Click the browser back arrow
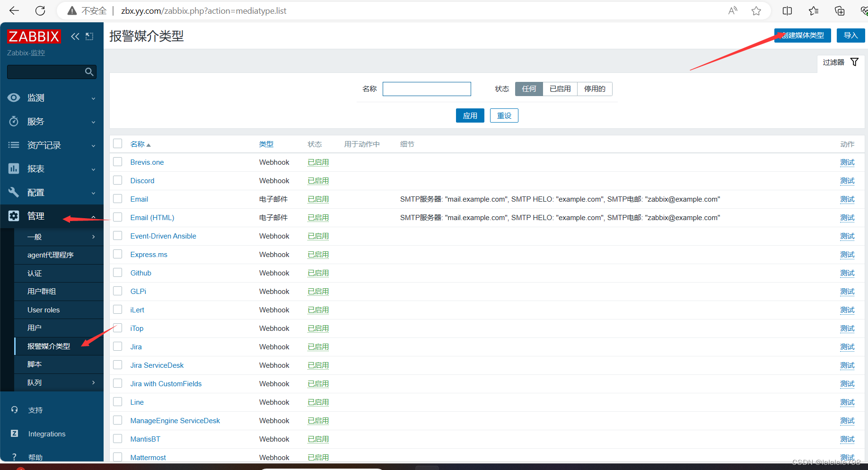 tap(14, 10)
